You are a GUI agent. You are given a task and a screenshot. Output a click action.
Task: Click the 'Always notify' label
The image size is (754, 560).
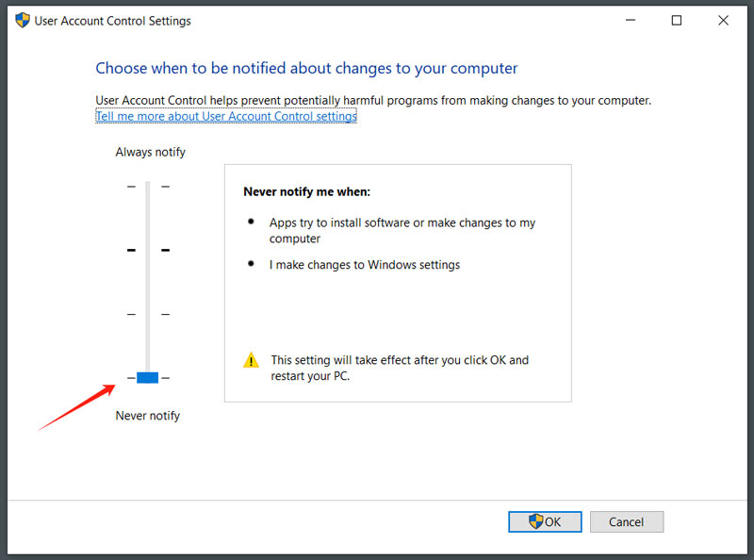pyautogui.click(x=150, y=152)
